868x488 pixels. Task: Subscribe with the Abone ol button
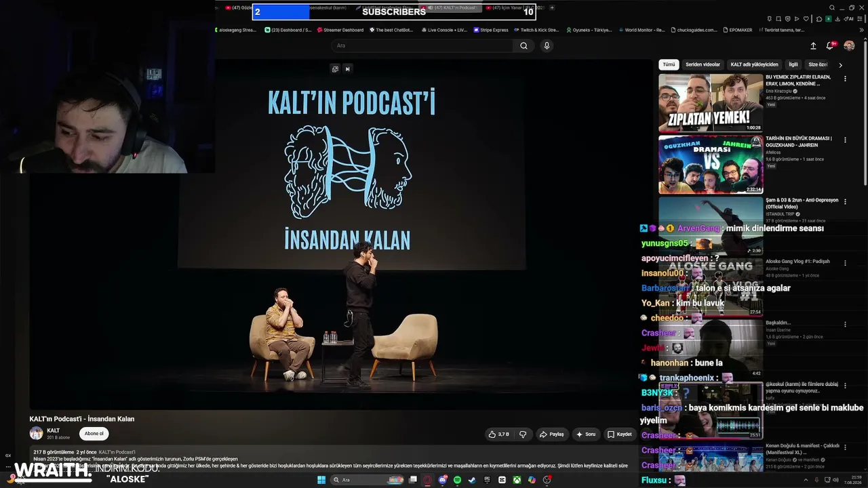click(x=94, y=434)
